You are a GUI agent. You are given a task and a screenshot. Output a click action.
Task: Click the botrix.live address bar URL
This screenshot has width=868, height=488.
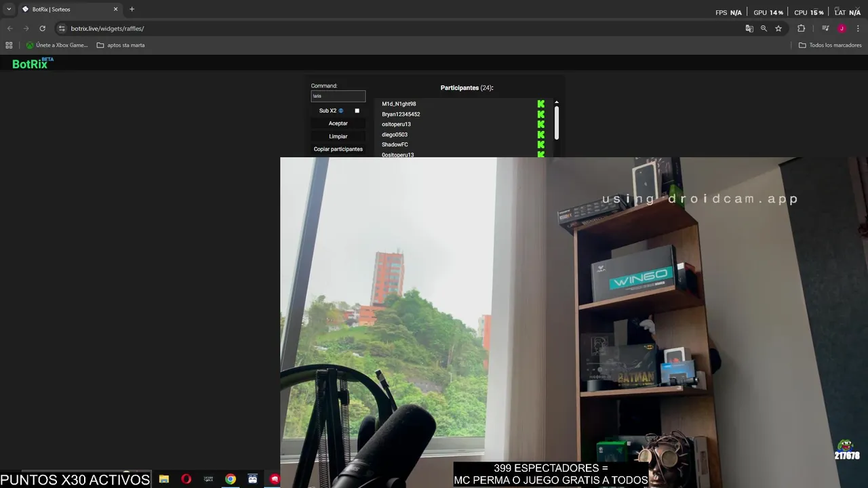(107, 28)
